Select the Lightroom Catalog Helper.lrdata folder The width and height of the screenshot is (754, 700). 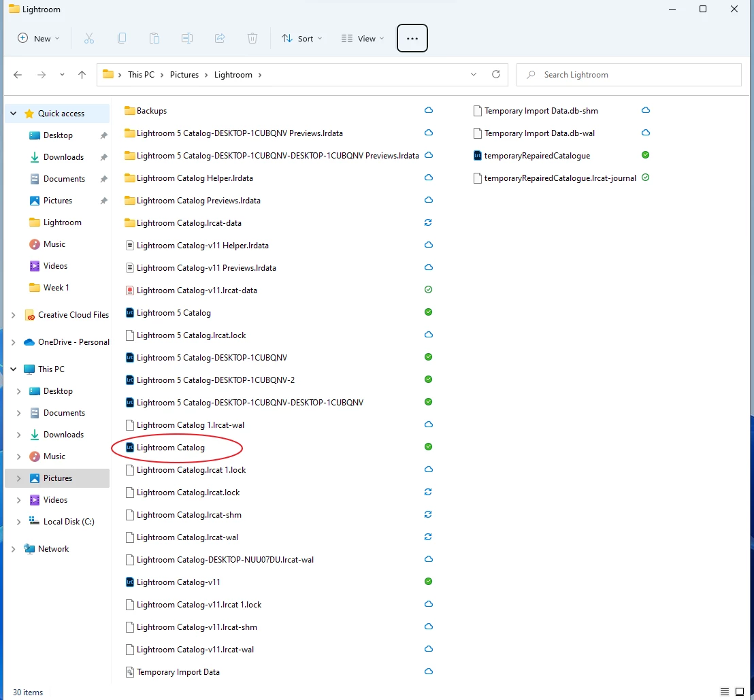195,178
